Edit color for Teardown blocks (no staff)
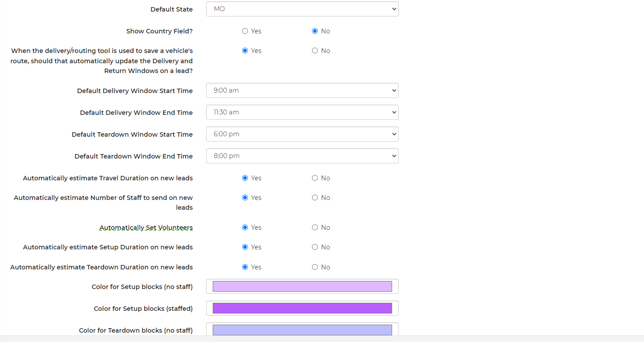Viewport: 644px width, 342px height. 302,330
